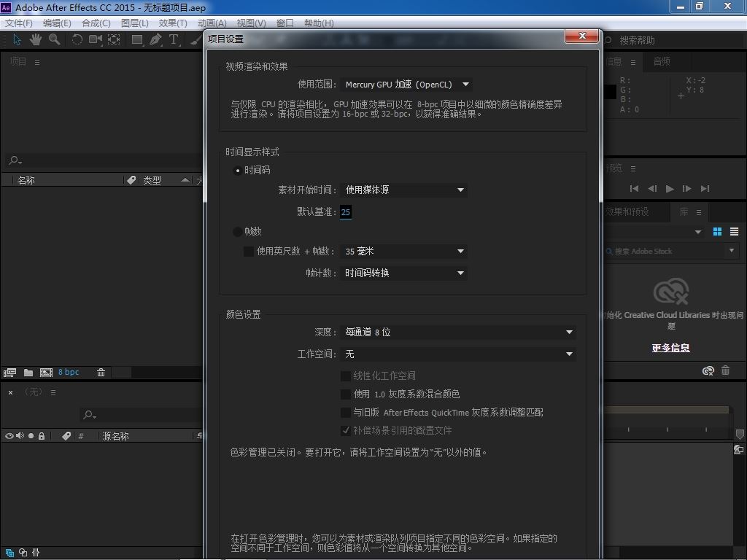Select the Pan Behind anchor point tool

pos(114,39)
